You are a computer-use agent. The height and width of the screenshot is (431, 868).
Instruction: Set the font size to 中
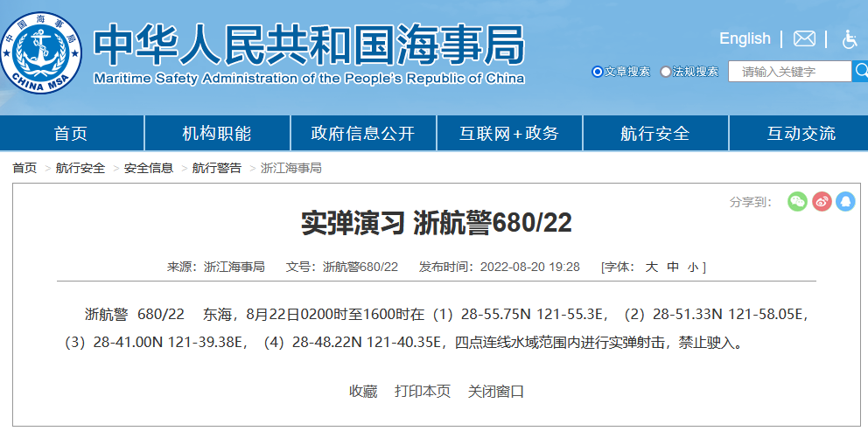pos(673,268)
